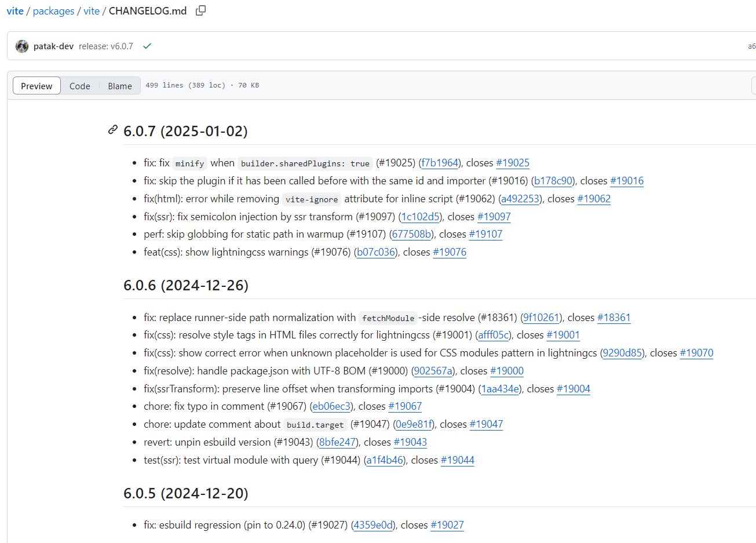Click the 6.0.6 (2024-12-26) heading
Screen dimensions: 756x543
point(186,285)
